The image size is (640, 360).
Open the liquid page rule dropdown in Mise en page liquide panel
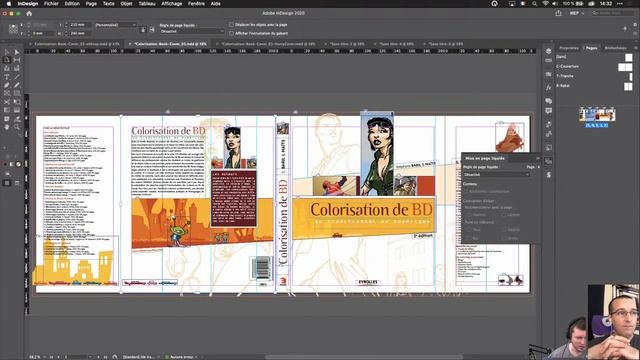coord(496,174)
